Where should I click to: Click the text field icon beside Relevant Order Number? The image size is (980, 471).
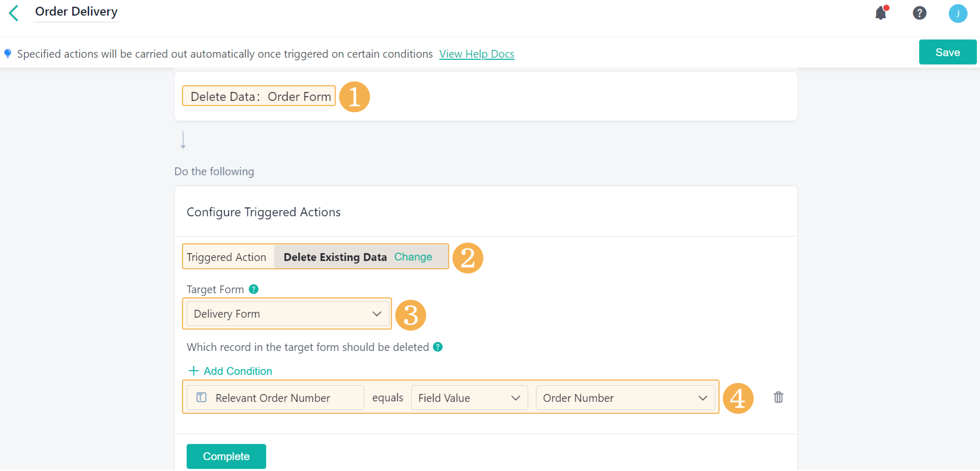click(201, 398)
